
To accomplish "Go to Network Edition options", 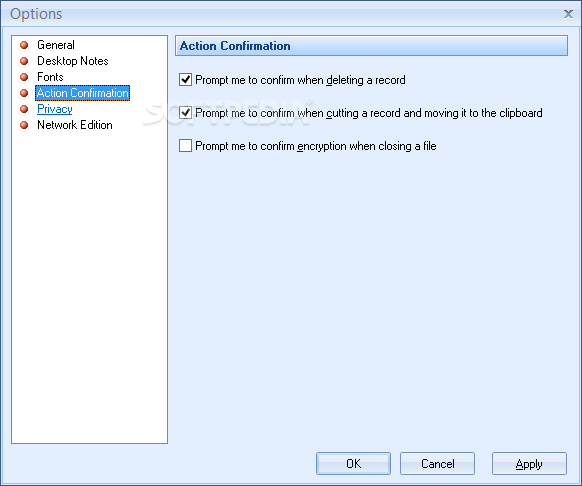I will (75, 125).
